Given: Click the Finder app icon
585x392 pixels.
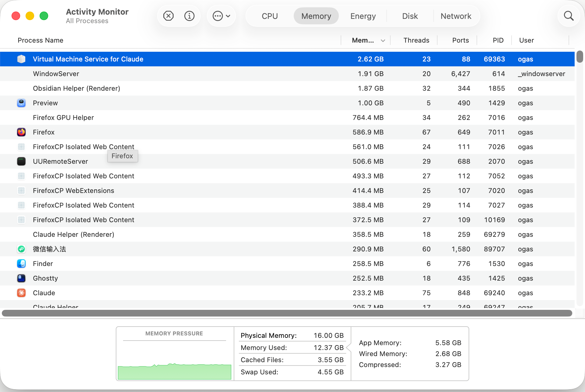Looking at the screenshot, I should coord(21,264).
